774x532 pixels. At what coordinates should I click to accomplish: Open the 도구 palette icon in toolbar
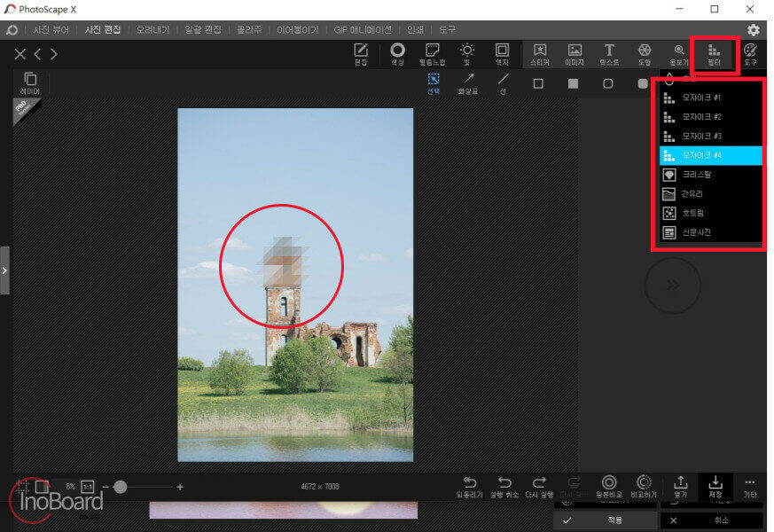click(x=750, y=54)
